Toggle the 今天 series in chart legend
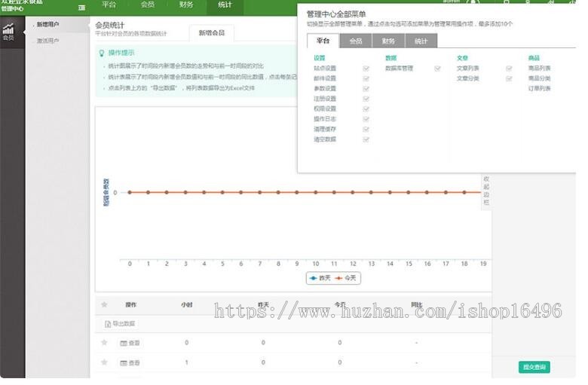 pos(345,278)
